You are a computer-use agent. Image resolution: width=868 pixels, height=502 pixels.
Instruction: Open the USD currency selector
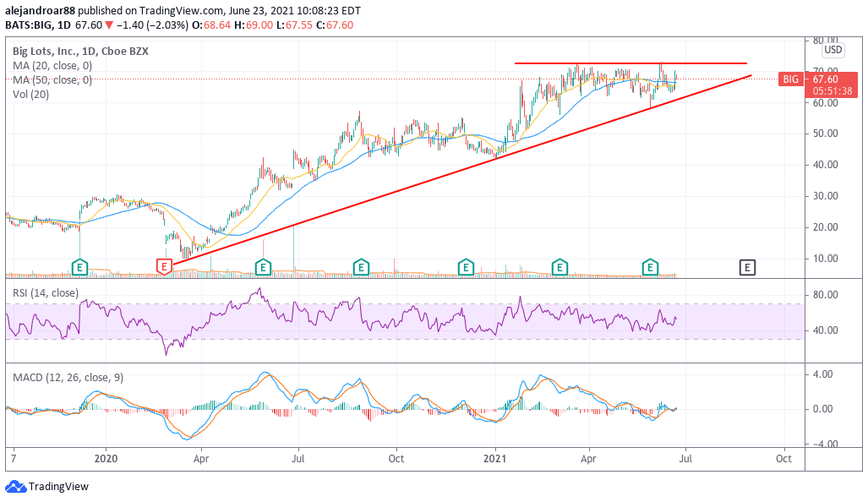pos(833,50)
